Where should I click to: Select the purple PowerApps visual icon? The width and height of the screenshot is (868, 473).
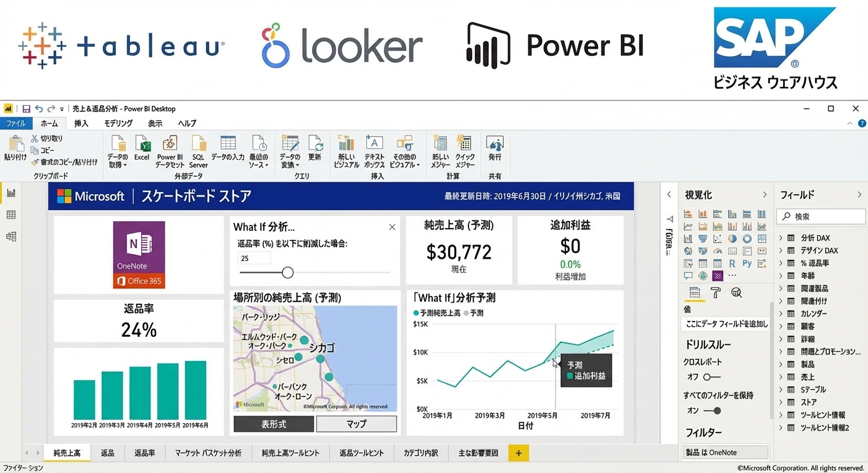(x=718, y=276)
